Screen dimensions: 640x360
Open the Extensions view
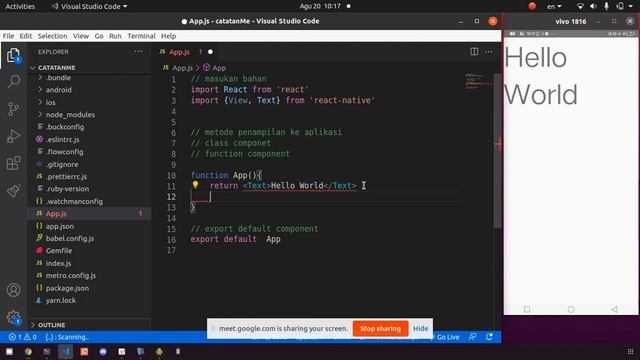tap(13, 163)
